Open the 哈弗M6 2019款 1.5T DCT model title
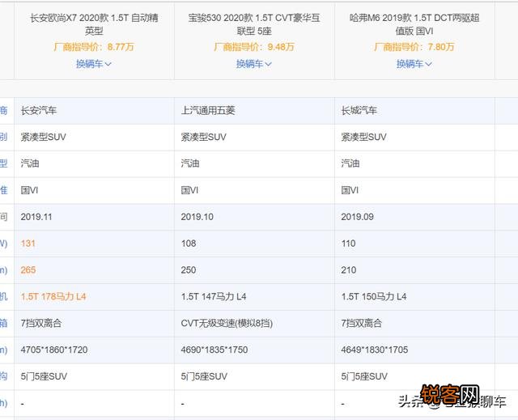 (x=414, y=24)
